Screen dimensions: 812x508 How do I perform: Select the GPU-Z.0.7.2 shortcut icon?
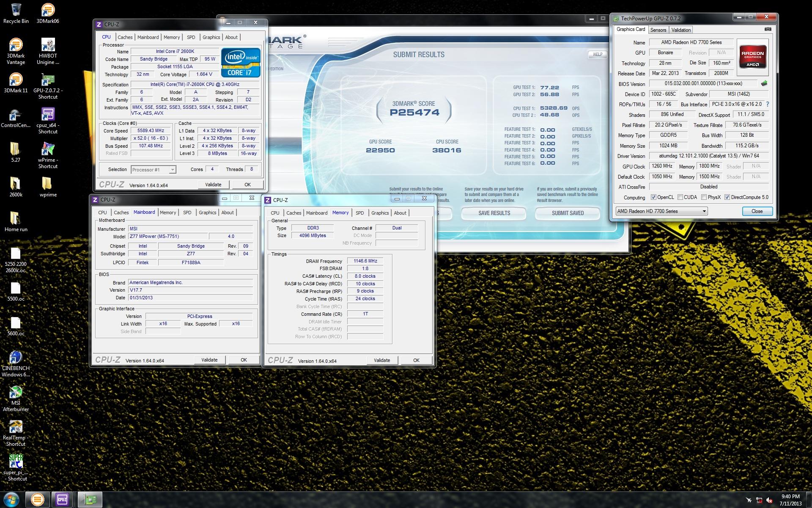tap(48, 86)
